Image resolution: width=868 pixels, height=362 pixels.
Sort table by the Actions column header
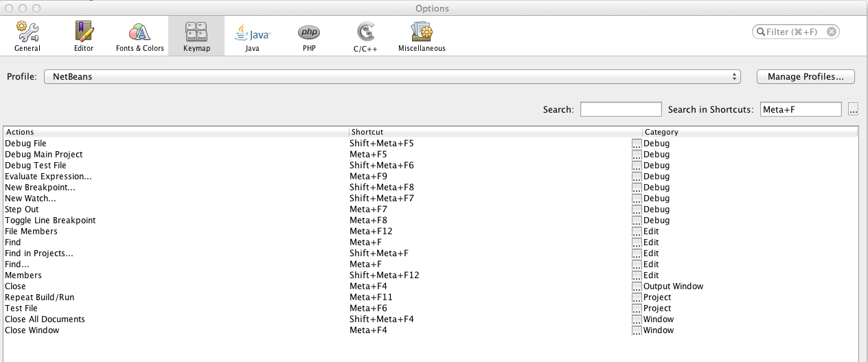175,132
